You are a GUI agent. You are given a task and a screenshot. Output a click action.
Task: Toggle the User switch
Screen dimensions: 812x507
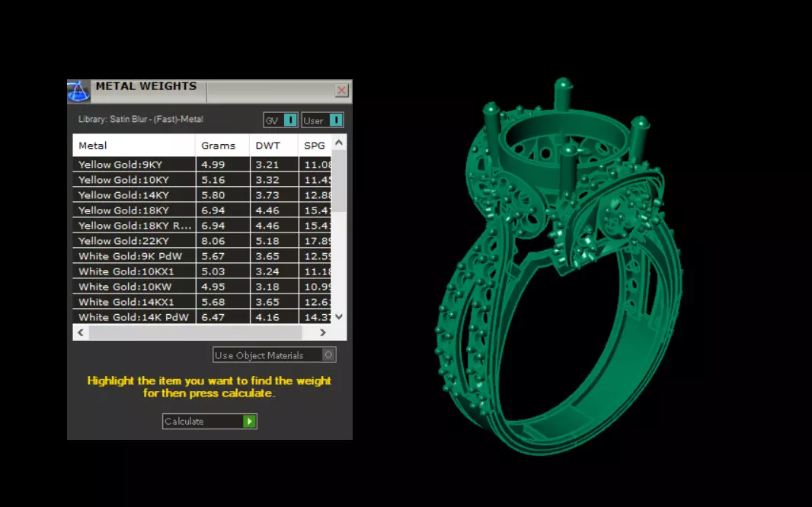pos(323,120)
